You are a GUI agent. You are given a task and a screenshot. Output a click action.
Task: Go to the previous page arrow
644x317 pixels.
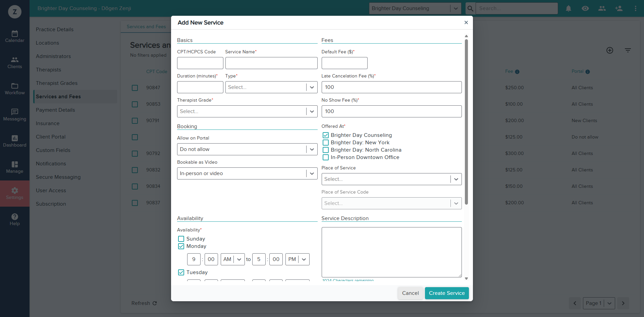(575, 303)
